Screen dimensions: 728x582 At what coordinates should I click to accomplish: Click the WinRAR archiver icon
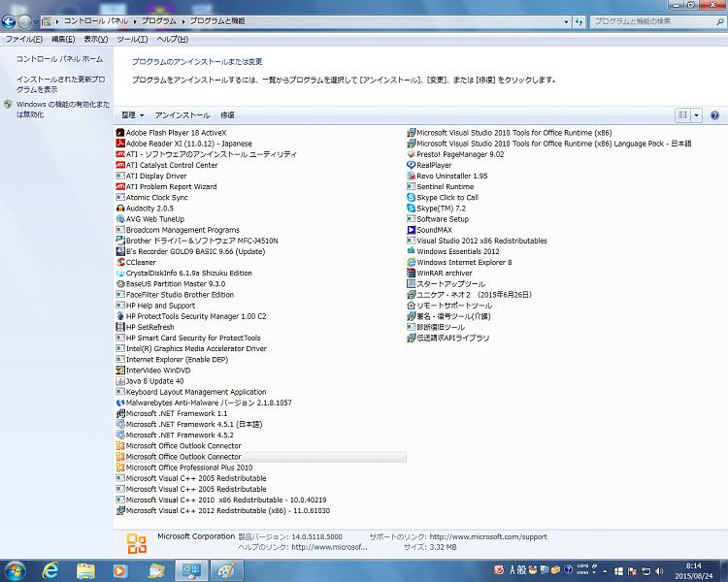411,273
